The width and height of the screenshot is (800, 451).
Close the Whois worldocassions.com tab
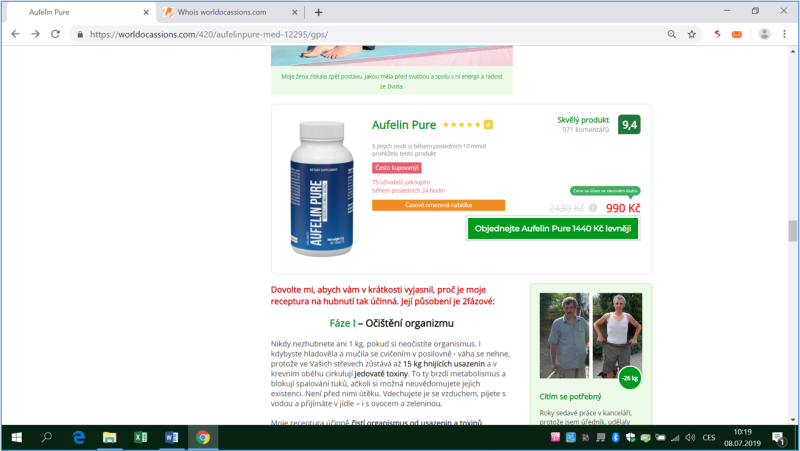click(294, 12)
